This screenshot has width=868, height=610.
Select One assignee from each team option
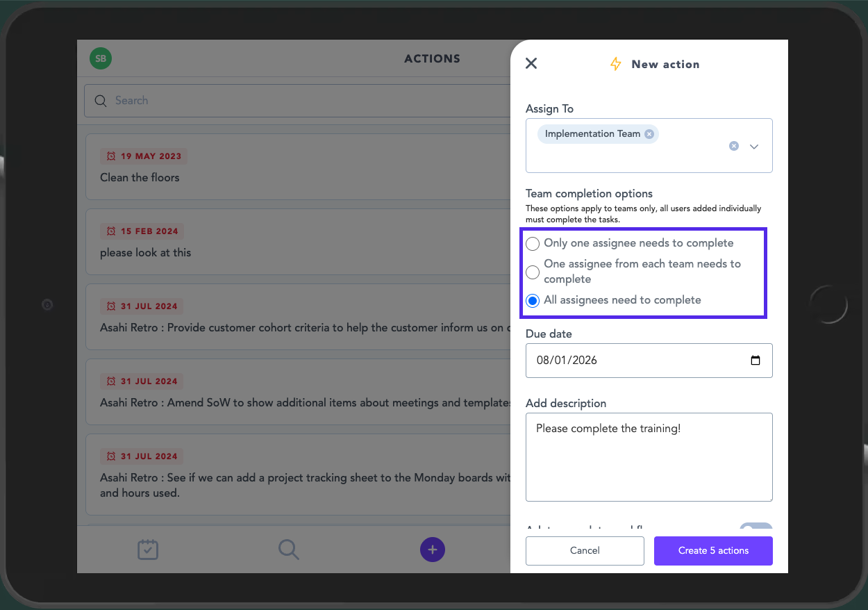tap(533, 272)
